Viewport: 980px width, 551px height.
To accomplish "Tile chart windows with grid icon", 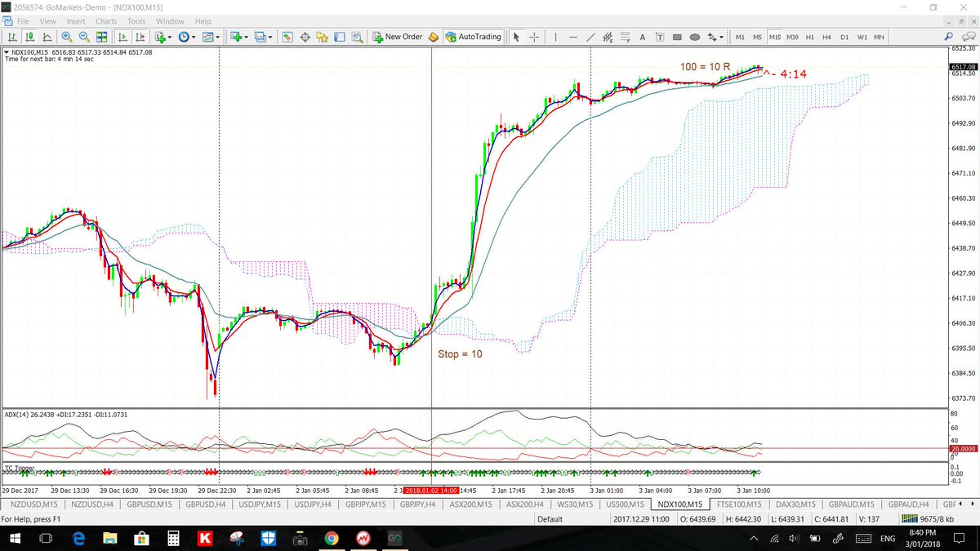I will point(102,37).
